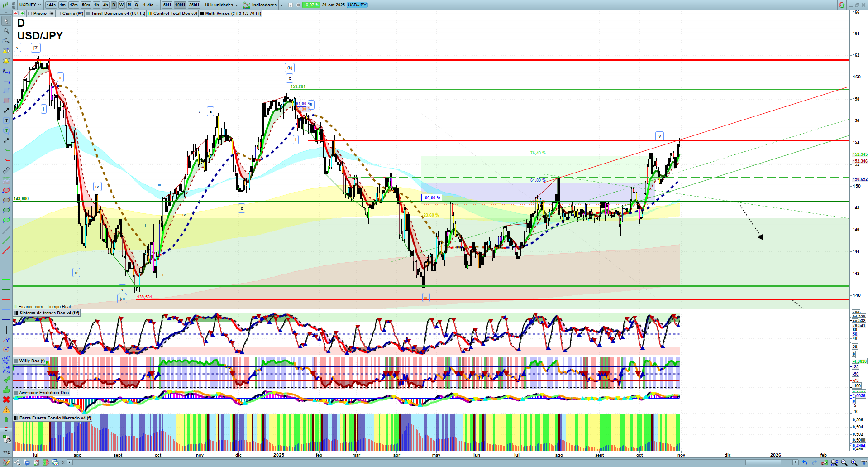This screenshot has width=868, height=467.
Task: Click the alert bell icon in left toolbar
Action: pos(6,61)
